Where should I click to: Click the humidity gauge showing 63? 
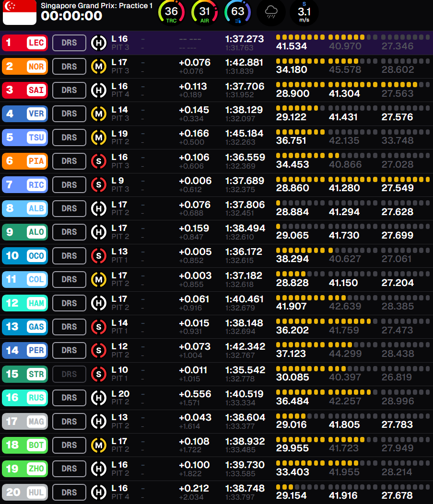point(238,12)
